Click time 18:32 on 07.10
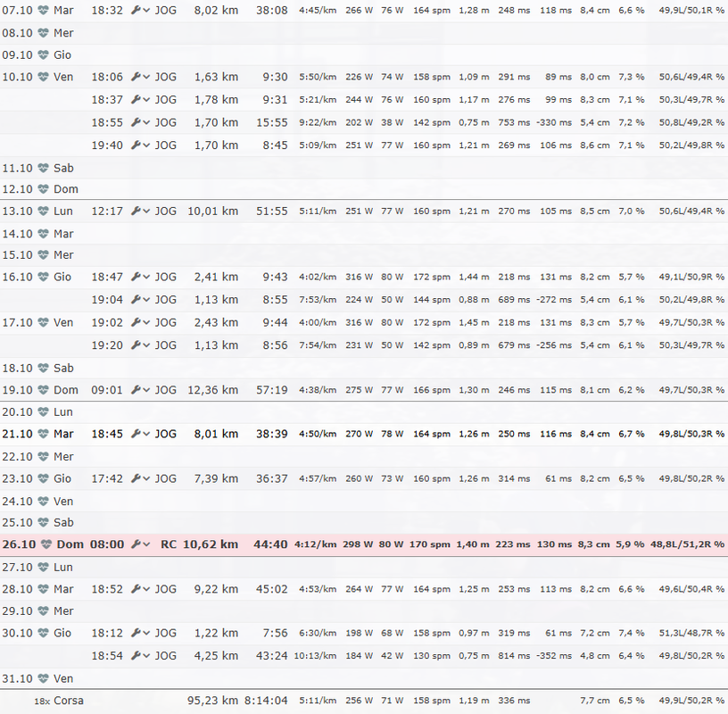The width and height of the screenshot is (728, 714). [107, 10]
